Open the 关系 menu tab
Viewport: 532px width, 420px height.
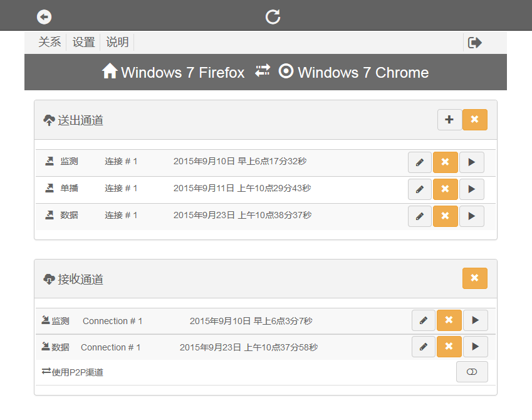pos(50,42)
